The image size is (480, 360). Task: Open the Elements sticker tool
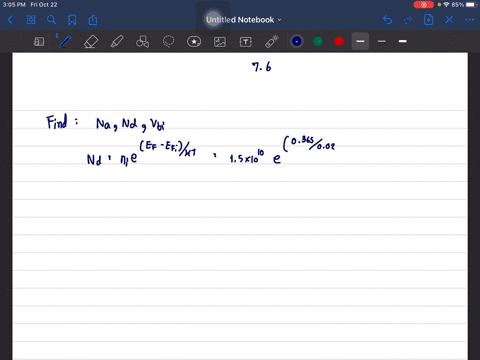pyautogui.click(x=194, y=42)
